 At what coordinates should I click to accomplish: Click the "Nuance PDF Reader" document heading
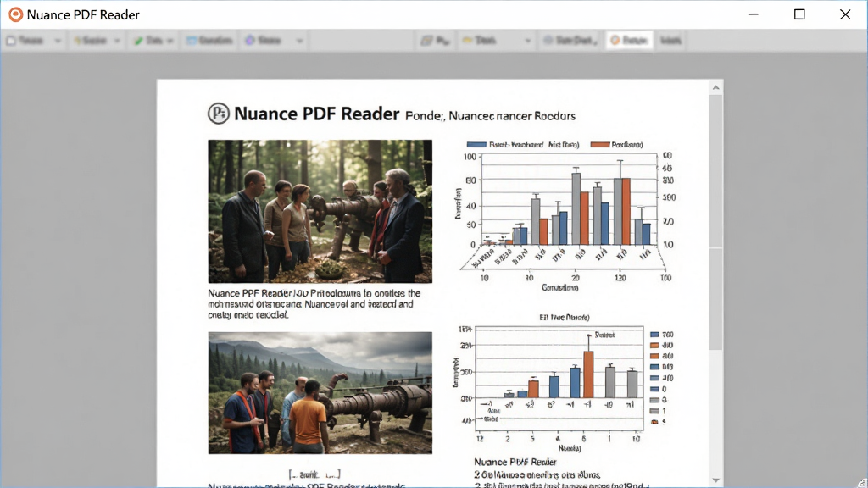tap(317, 114)
